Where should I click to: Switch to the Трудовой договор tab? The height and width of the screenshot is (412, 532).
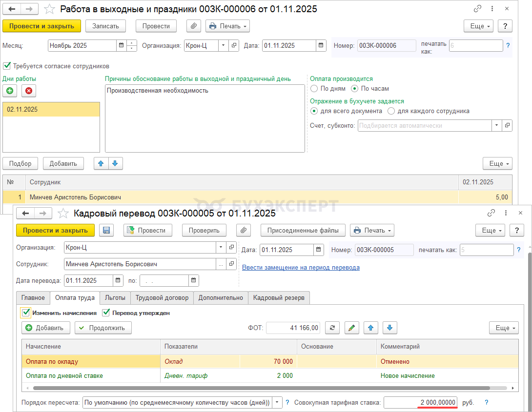coord(162,297)
